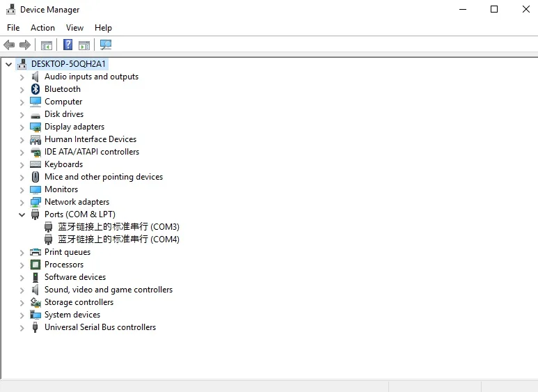Select the COM4 Bluetooth serial port label
Screen dimensions: 538x392
tap(119, 240)
